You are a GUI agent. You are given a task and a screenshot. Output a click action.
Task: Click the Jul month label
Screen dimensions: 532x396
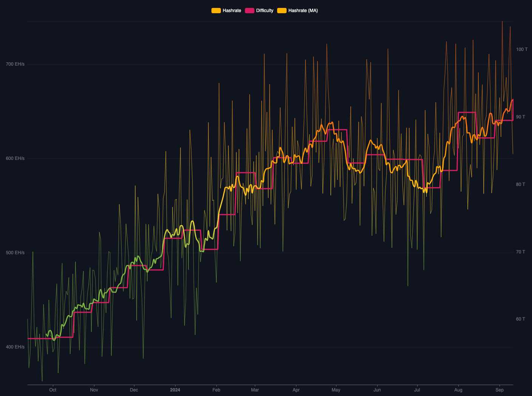click(x=416, y=390)
